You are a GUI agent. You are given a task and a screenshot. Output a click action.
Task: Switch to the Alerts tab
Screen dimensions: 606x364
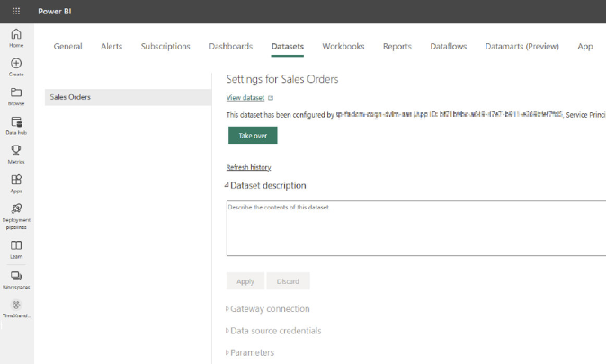(x=111, y=46)
